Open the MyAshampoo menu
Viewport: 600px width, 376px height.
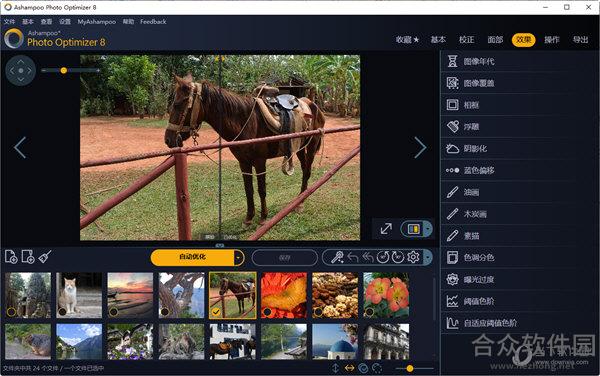(x=96, y=22)
